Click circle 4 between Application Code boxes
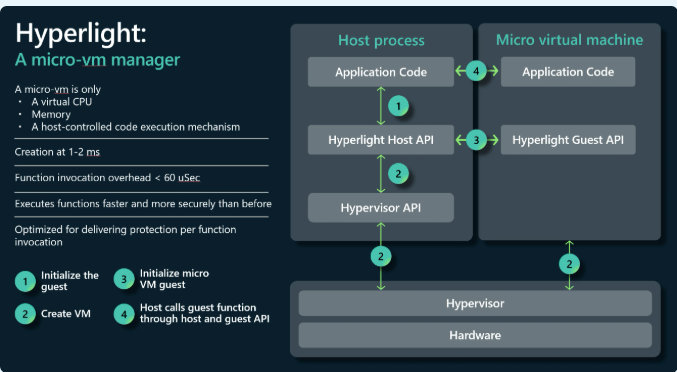 tap(476, 71)
